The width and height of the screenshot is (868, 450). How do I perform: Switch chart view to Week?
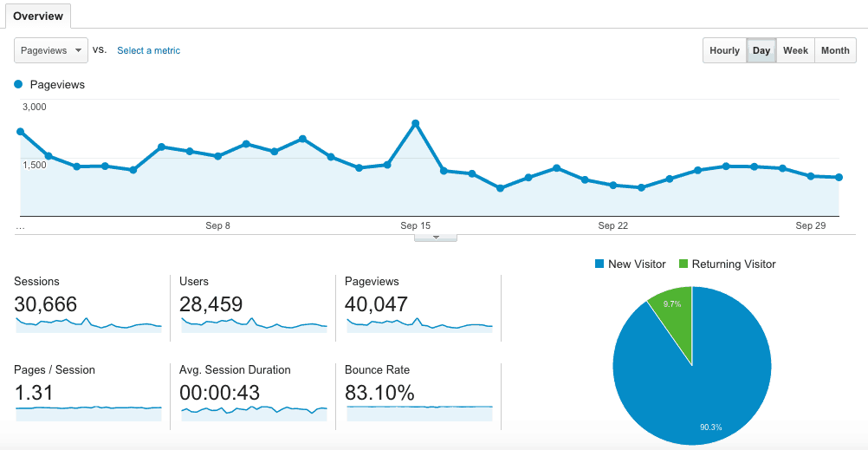click(x=795, y=50)
